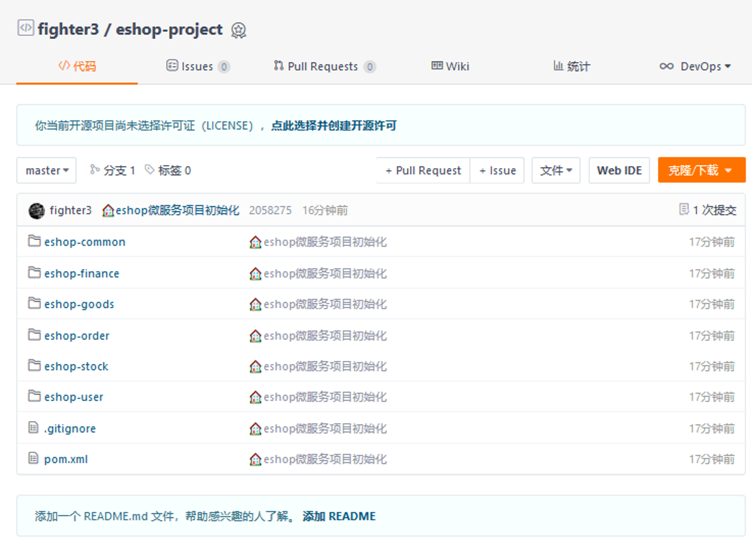752x560 pixels.
Task: Click the fighter3 committer name in the commit row
Action: click(71, 210)
